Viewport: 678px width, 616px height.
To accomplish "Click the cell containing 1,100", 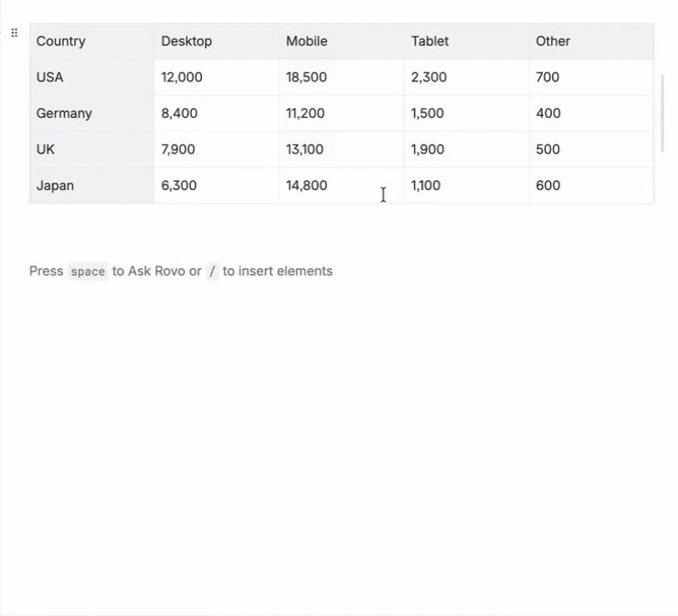I will (467, 186).
